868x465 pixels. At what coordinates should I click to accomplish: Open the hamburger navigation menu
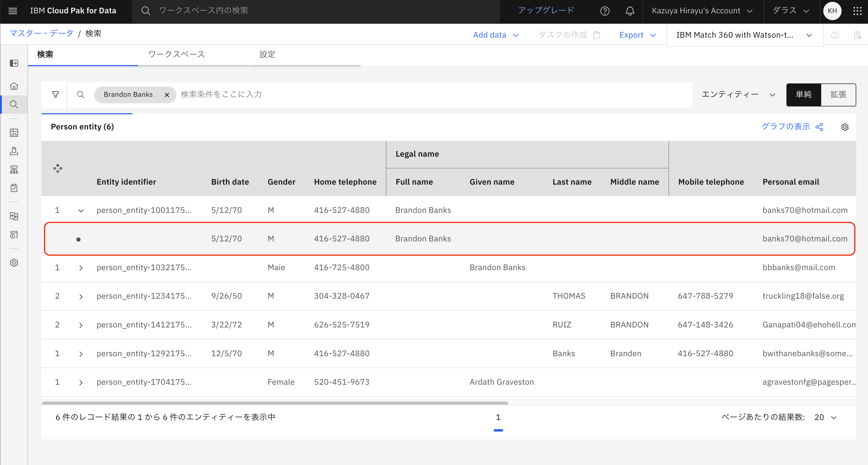[13, 11]
